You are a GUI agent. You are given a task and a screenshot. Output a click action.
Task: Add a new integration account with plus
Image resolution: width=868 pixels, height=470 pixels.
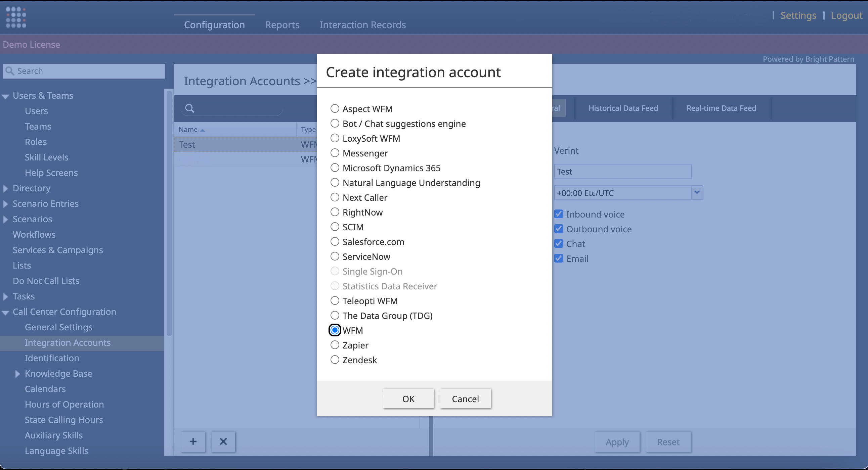pyautogui.click(x=193, y=441)
